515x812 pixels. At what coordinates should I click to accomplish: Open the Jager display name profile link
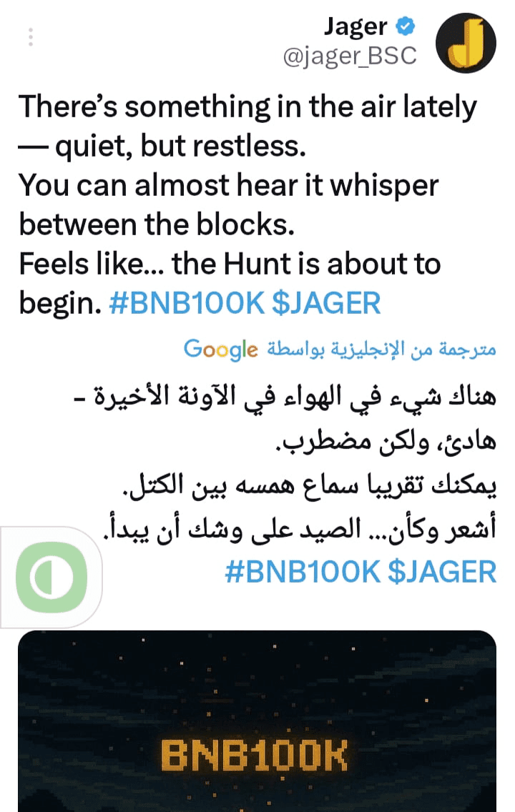pos(355,27)
